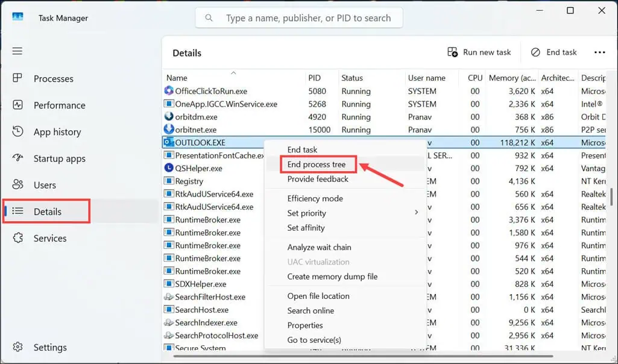Click the Performance sidebar icon
Image resolution: width=618 pixels, height=364 pixels.
tap(17, 105)
